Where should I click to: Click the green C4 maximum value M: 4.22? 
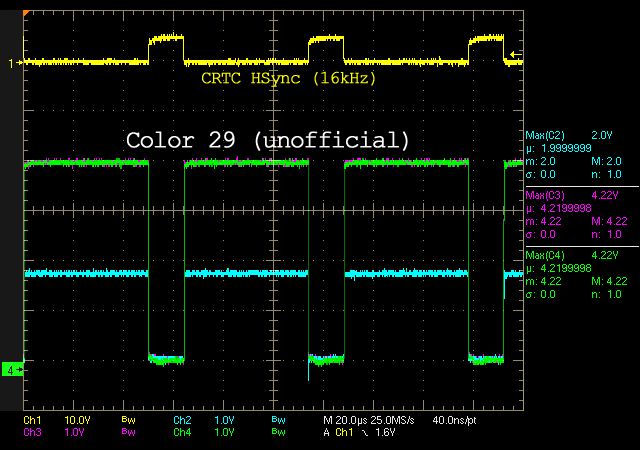click(x=607, y=281)
